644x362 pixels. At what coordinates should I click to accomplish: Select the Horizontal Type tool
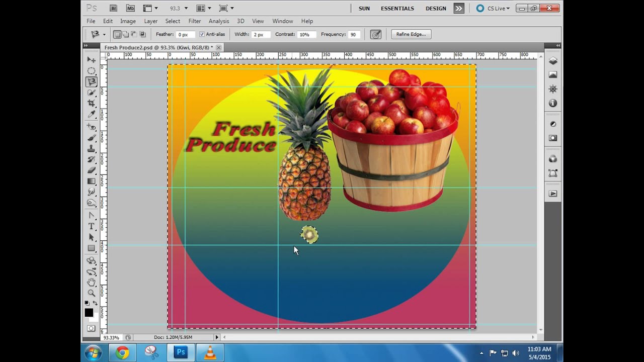tap(91, 226)
